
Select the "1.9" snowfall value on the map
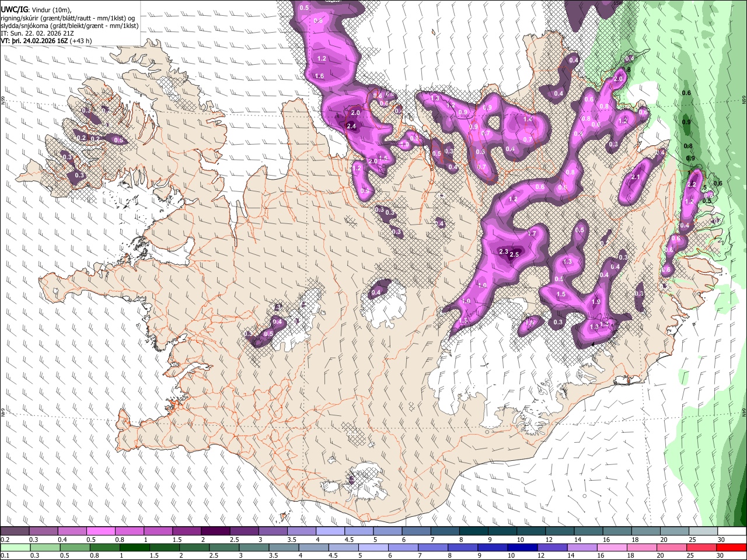(596, 302)
